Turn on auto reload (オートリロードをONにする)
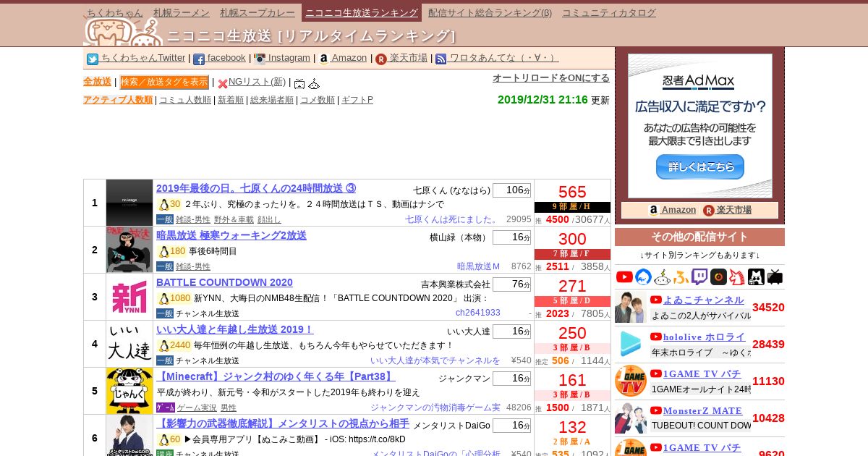 (x=551, y=78)
